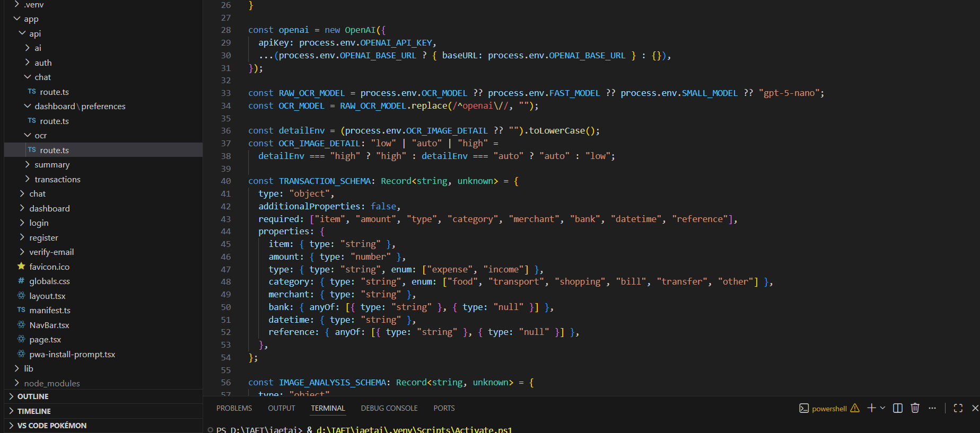Expand the TIMELINE section
Viewport: 980px width, 433px height.
click(x=103, y=411)
